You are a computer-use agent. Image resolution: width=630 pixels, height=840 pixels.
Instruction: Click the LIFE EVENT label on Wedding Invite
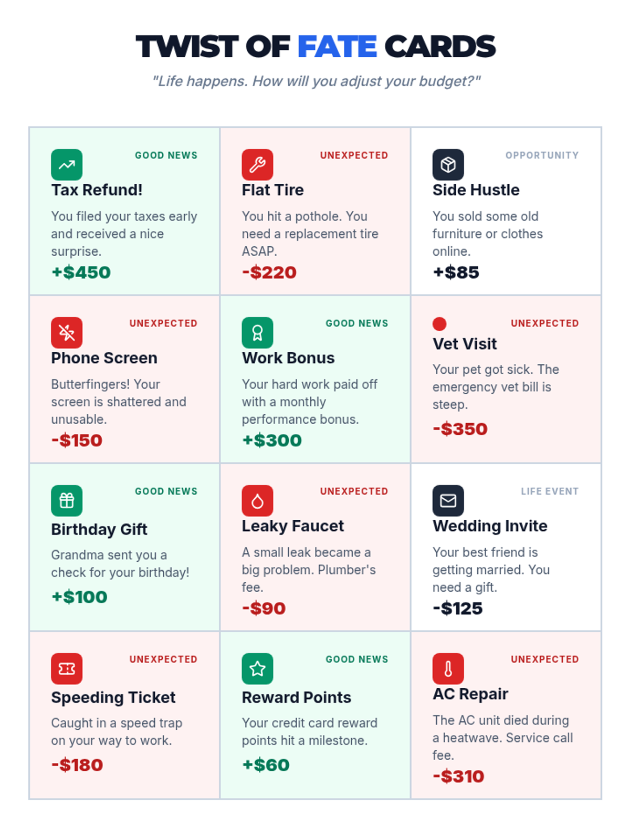point(550,491)
